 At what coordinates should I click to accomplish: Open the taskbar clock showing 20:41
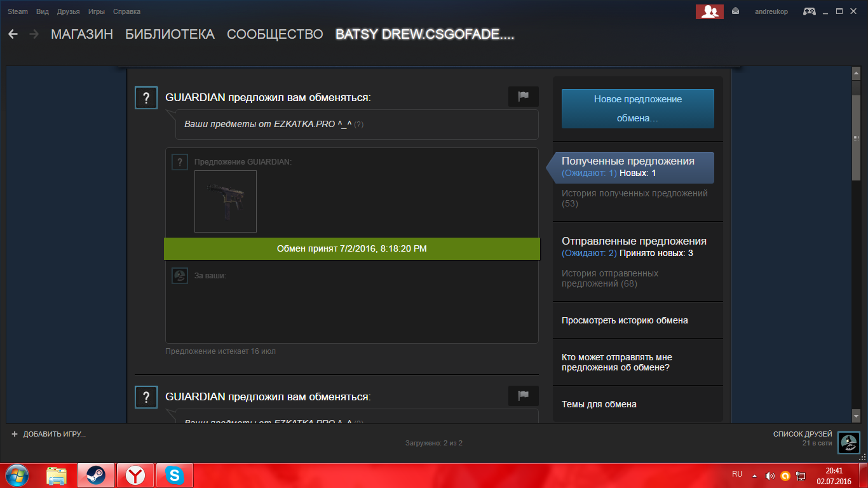(834, 476)
